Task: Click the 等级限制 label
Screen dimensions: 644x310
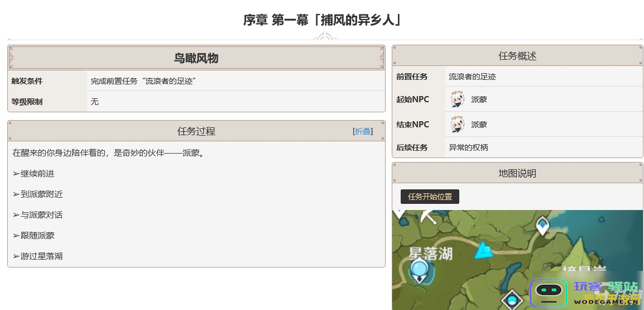Action: click(x=27, y=102)
